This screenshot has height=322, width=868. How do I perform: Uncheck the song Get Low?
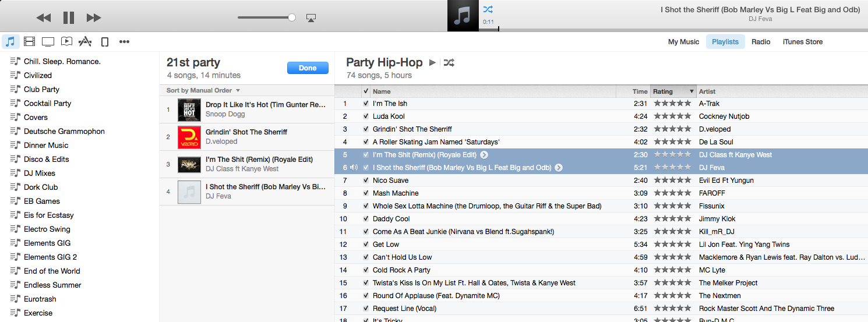pos(366,245)
